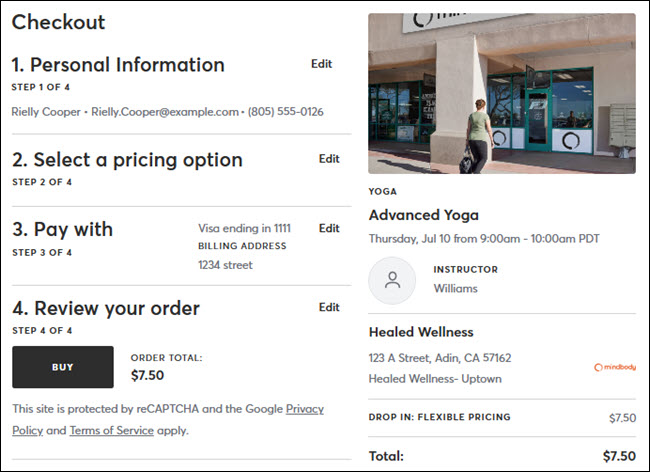650x472 pixels.
Task: Click the yoga studio storefront photo
Action: click(x=501, y=93)
